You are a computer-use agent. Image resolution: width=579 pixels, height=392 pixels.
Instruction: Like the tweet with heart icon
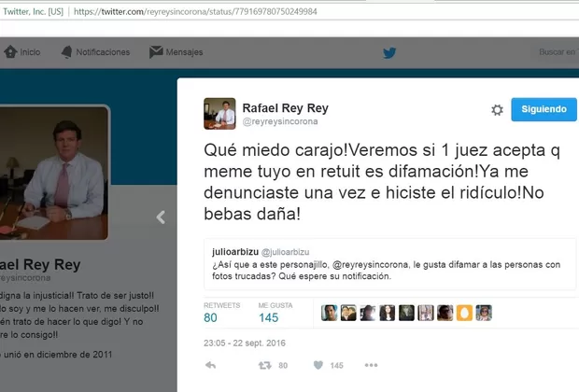click(318, 365)
